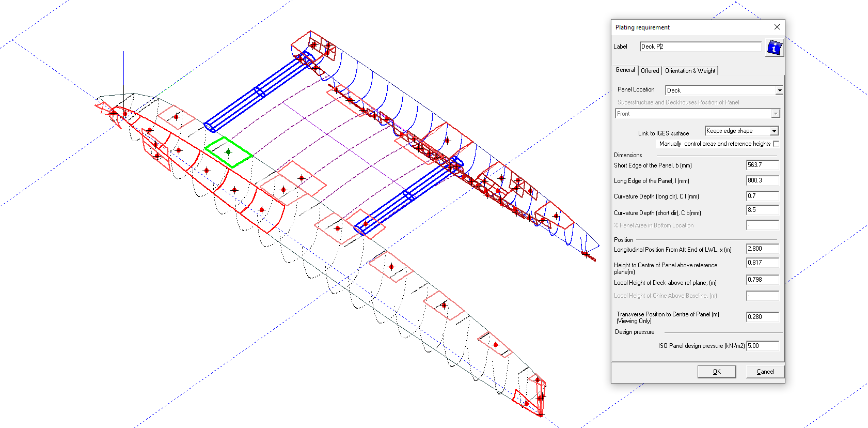Enable manually control areas and reference heights
Screen dimensions: 868x428
(x=776, y=144)
